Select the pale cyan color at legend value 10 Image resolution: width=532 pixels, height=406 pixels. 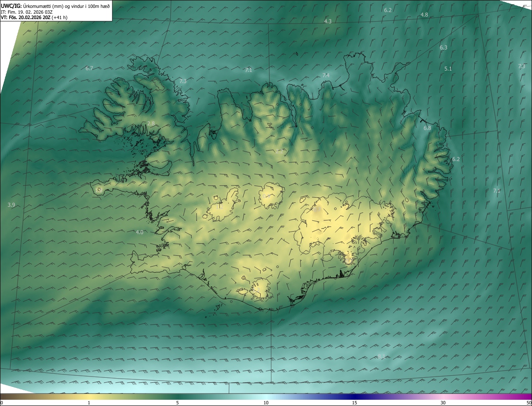click(266, 397)
